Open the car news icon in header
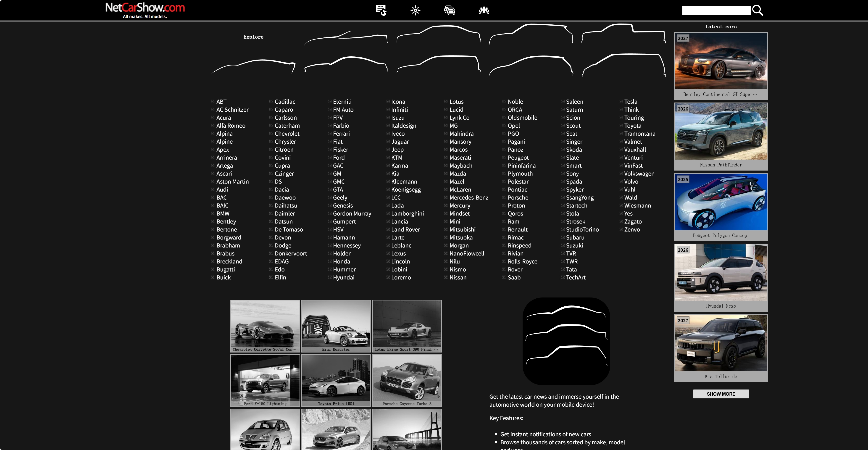The height and width of the screenshot is (450, 868). [381, 10]
